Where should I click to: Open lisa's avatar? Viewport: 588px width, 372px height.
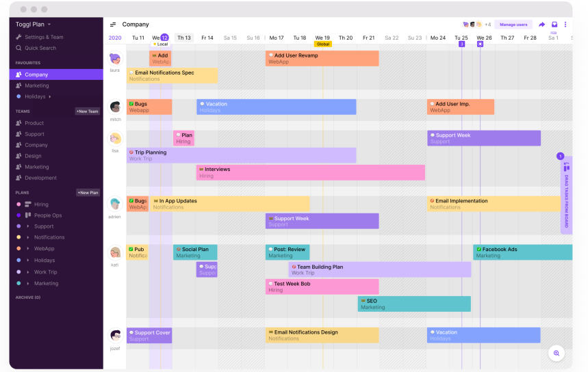click(x=115, y=139)
